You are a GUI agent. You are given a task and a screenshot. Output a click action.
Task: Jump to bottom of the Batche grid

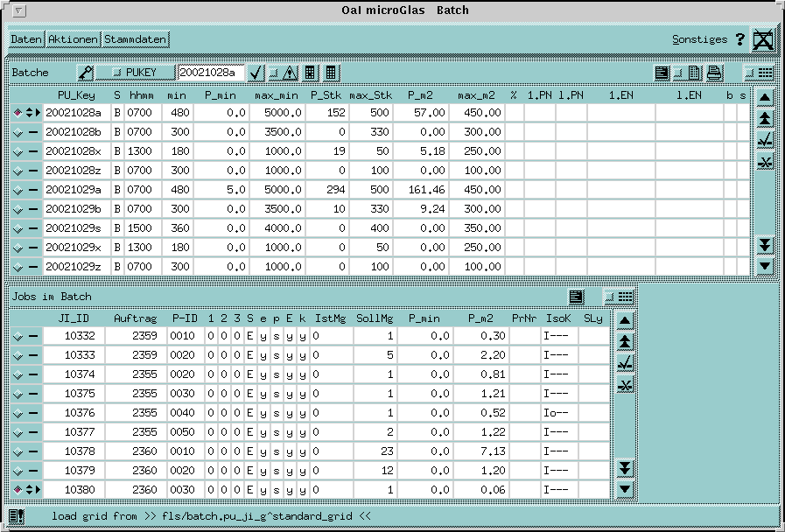(x=765, y=245)
